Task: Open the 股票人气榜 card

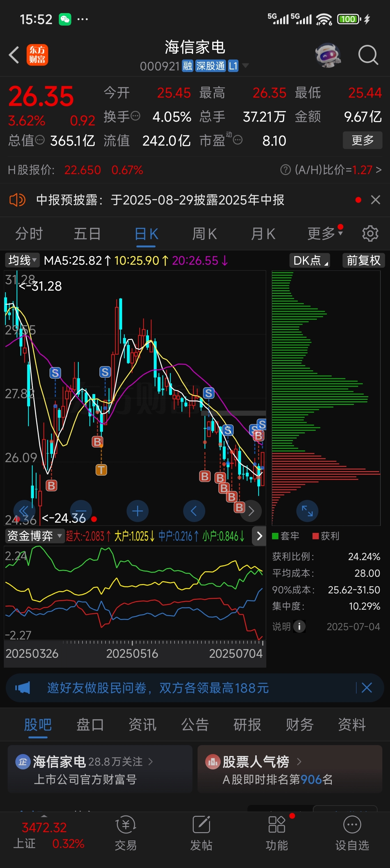Action: pos(290,769)
